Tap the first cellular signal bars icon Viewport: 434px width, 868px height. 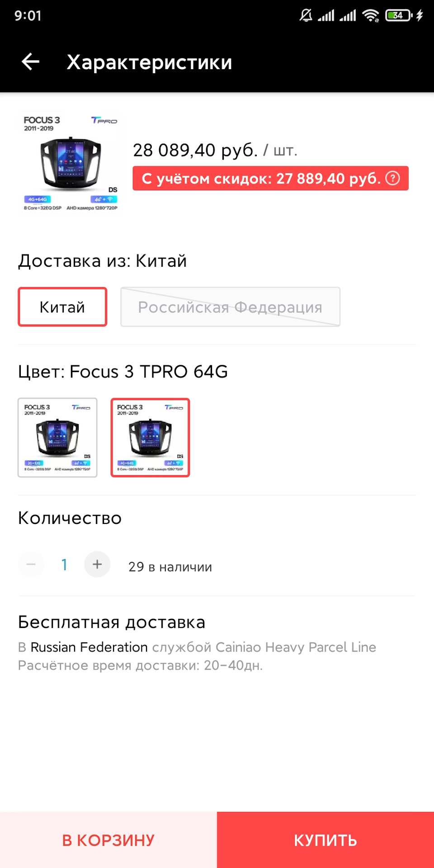[326, 16]
